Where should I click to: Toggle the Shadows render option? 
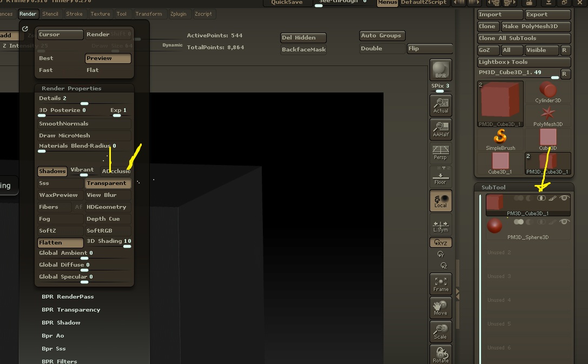coord(52,171)
